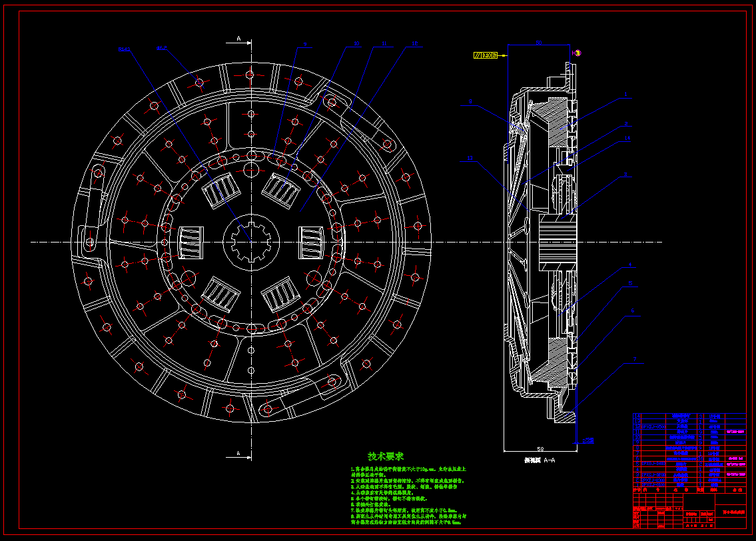
Task: Click callout number 1 in section view
Action: (626, 95)
